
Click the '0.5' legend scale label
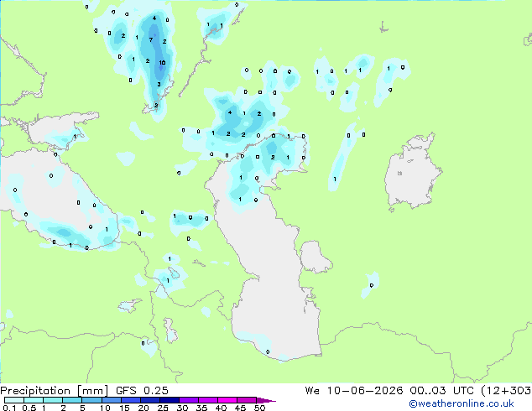(x=29, y=408)
